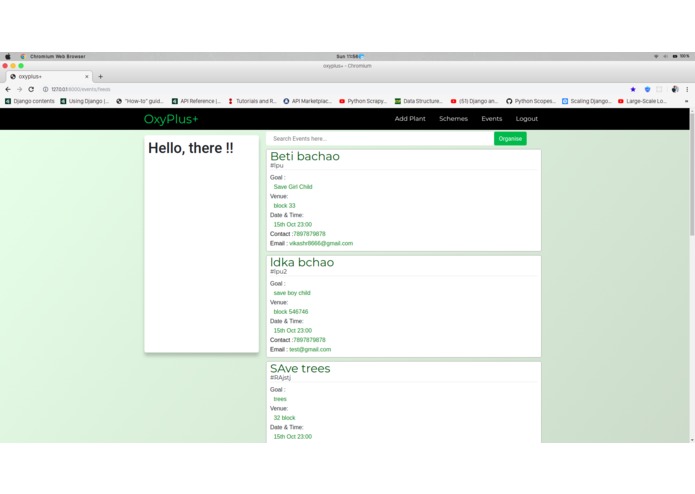Click the volume icon in menu bar
695x494 pixels.
665,56
